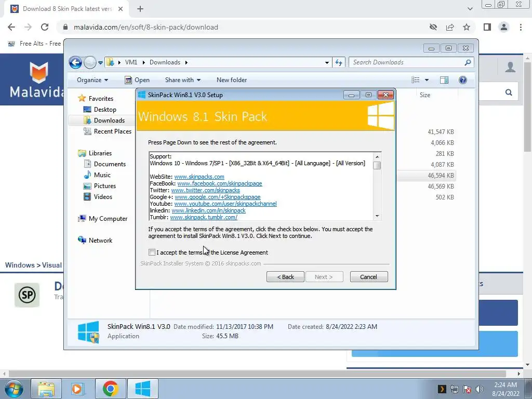Click license text scrollbar down arrow
The height and width of the screenshot is (399, 532).
click(x=377, y=216)
